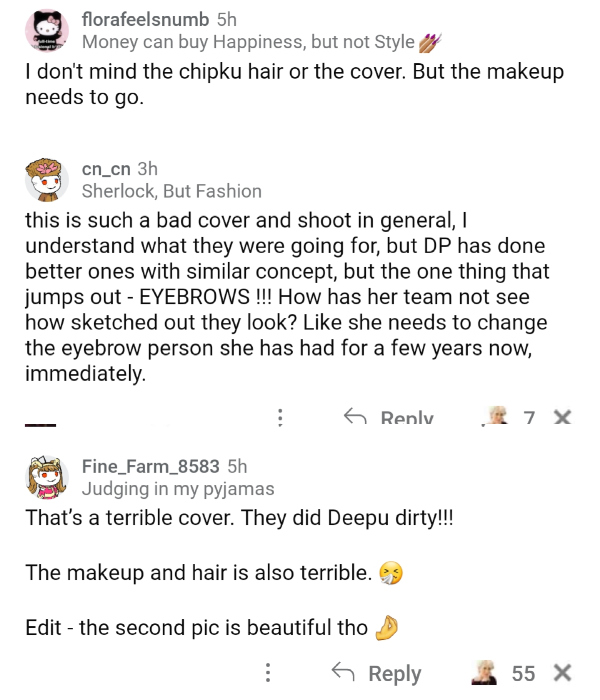Viewport: 600px width, 700px height.
Task: Open cn_cn's avatar
Action: [x=46, y=180]
